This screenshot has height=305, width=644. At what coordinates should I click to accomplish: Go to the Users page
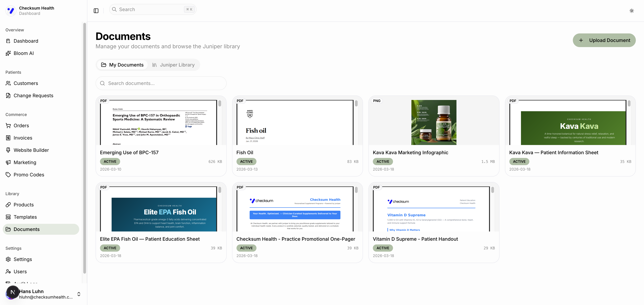(x=41, y=272)
